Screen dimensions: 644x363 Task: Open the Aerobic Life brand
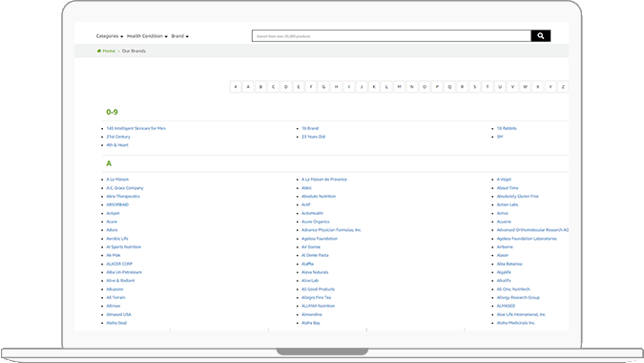(117, 239)
